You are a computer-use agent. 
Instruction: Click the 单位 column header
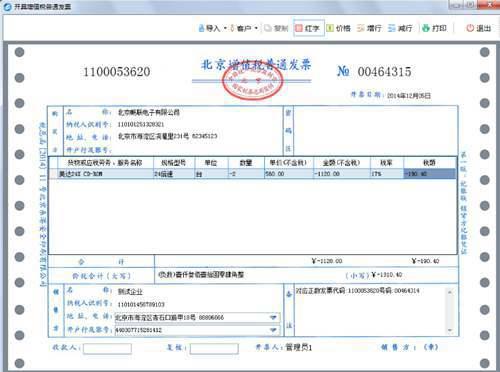point(211,163)
